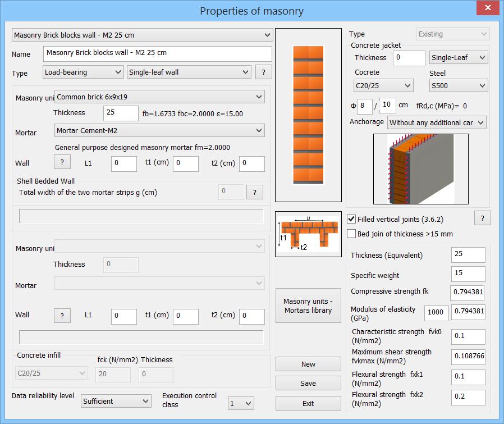Click the Compressive strength fk field
504x424 pixels.
(x=468, y=293)
